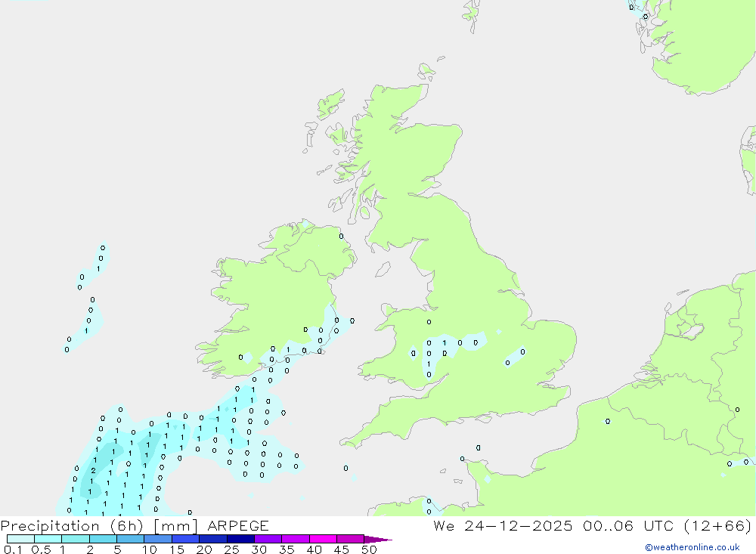The image size is (756, 554).
Task: Click the '2' precipitation value on the map
Action: (93, 471)
